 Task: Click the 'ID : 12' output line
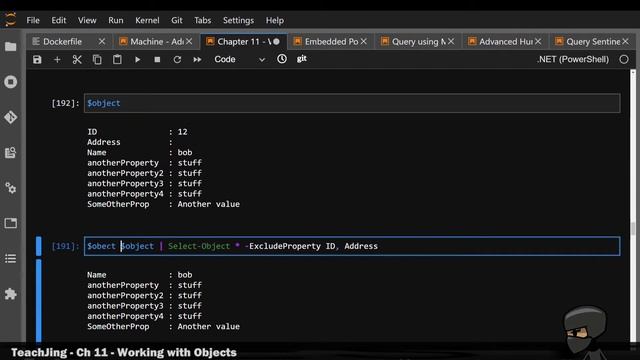[137, 132]
